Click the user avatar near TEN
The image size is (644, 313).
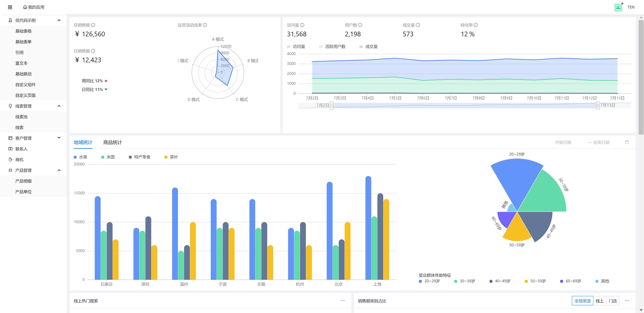618,7
